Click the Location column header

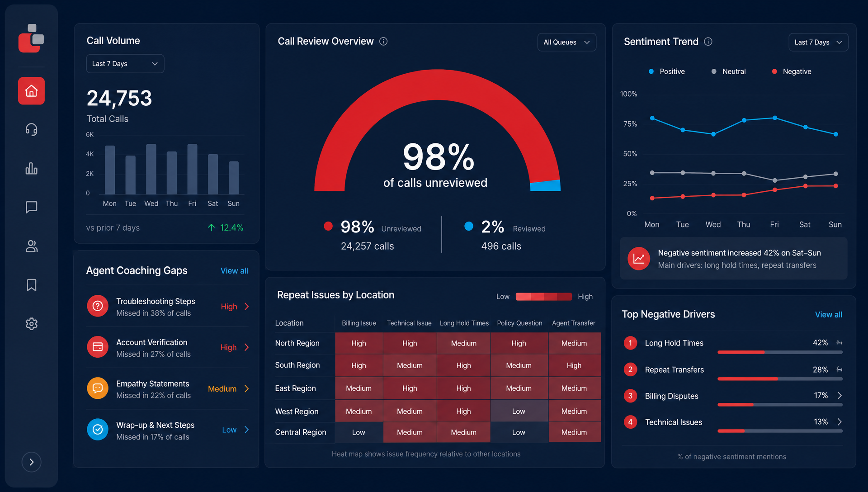[289, 323]
